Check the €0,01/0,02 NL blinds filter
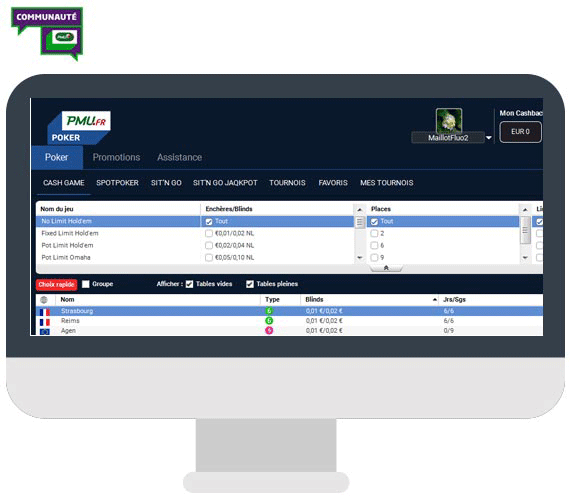This screenshot has height=500, width=570. 209,233
